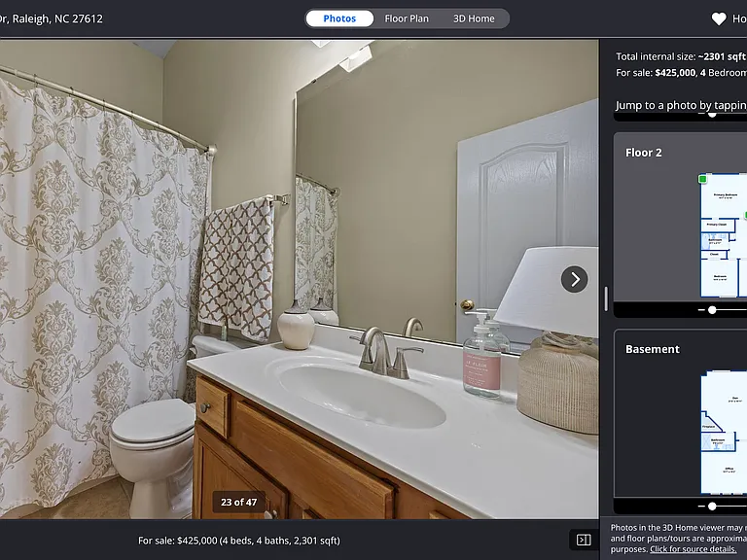Select the Basement floor plan thumbnail

(x=724, y=433)
